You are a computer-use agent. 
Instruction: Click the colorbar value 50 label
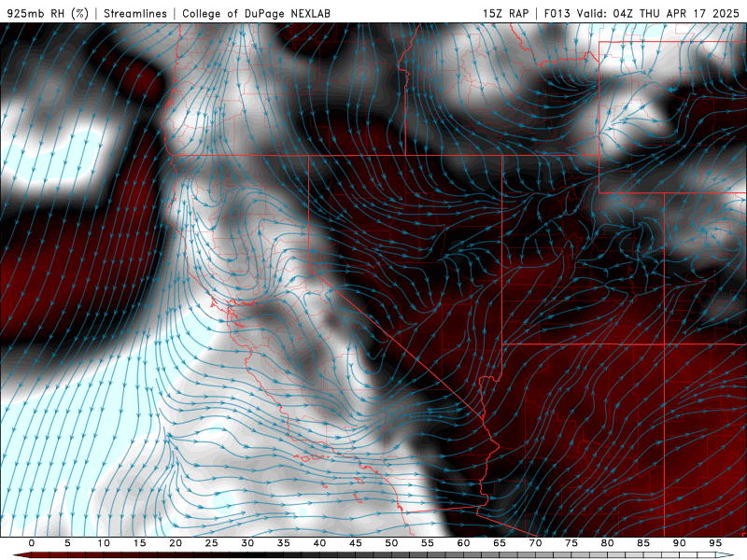(x=391, y=543)
